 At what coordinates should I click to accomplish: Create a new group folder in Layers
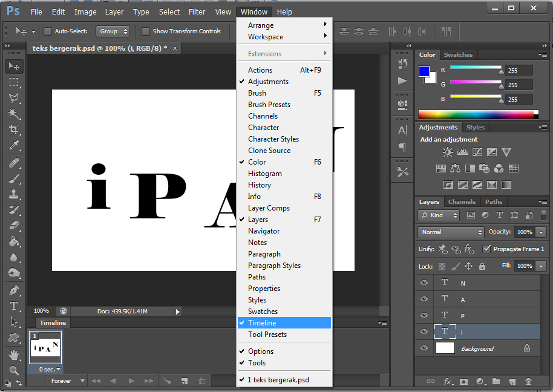[x=496, y=382]
